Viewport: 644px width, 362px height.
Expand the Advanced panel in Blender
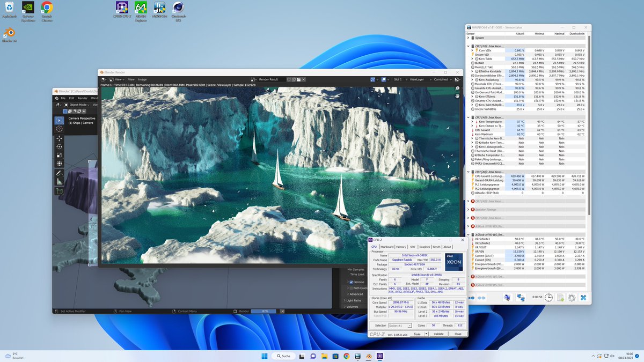pyautogui.click(x=355, y=294)
